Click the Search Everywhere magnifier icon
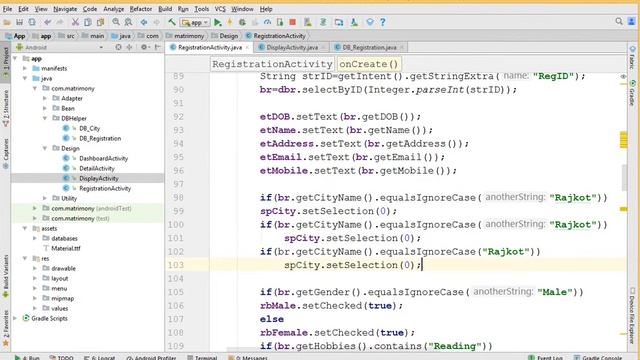This screenshot has height=360, width=640. pyautogui.click(x=619, y=22)
